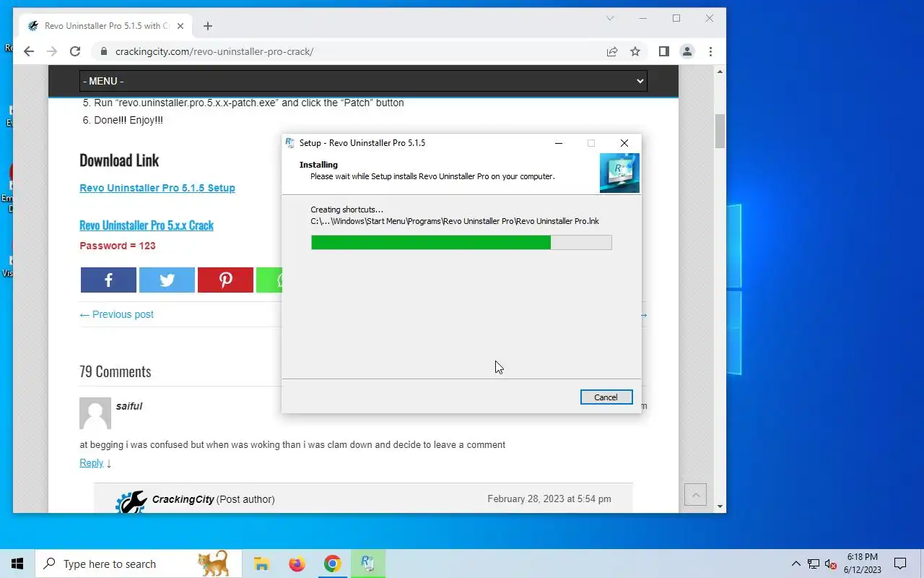The height and width of the screenshot is (578, 924).
Task: Click the "79 Comments" heading
Action: pos(115,371)
